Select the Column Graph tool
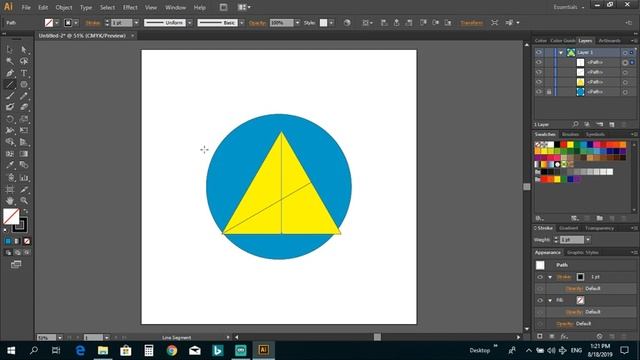The height and width of the screenshot is (360, 640). (x=24, y=178)
